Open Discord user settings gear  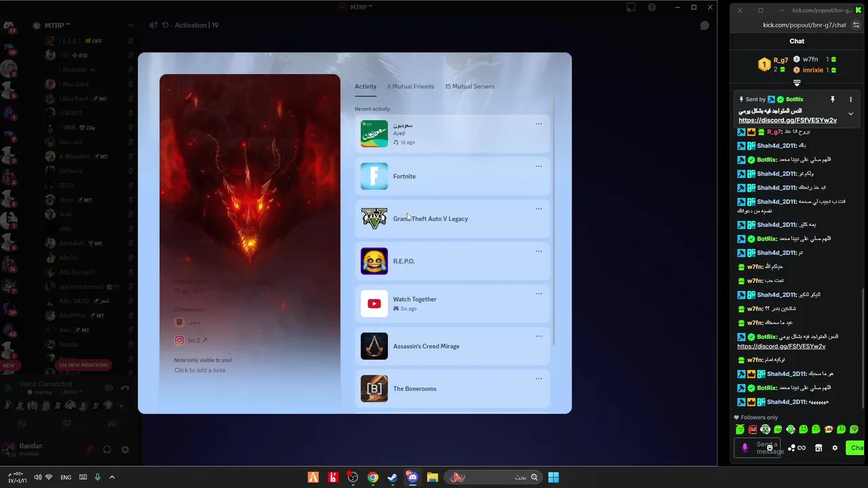pyautogui.click(x=125, y=449)
